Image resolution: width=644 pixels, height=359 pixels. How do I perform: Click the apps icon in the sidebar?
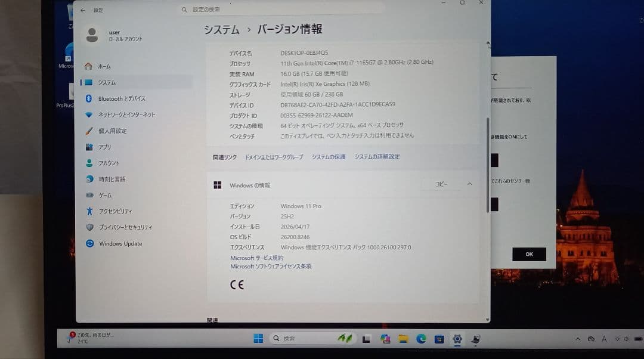click(89, 147)
